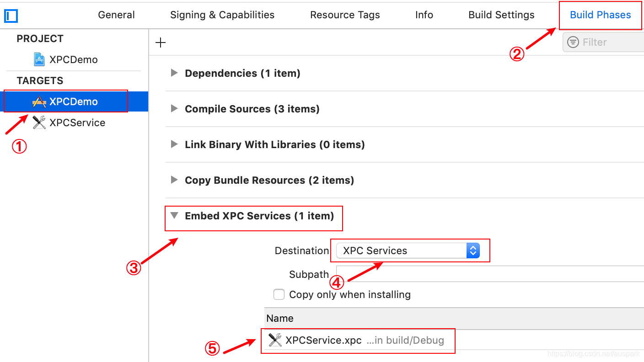Open Signing & Capabilities tab
This screenshot has height=362, width=644.
[222, 15]
